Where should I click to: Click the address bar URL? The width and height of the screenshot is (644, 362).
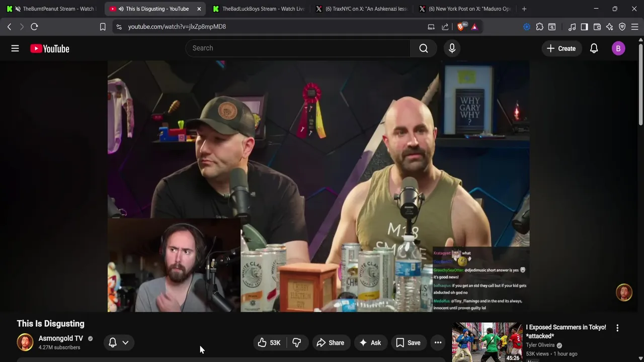point(177,27)
